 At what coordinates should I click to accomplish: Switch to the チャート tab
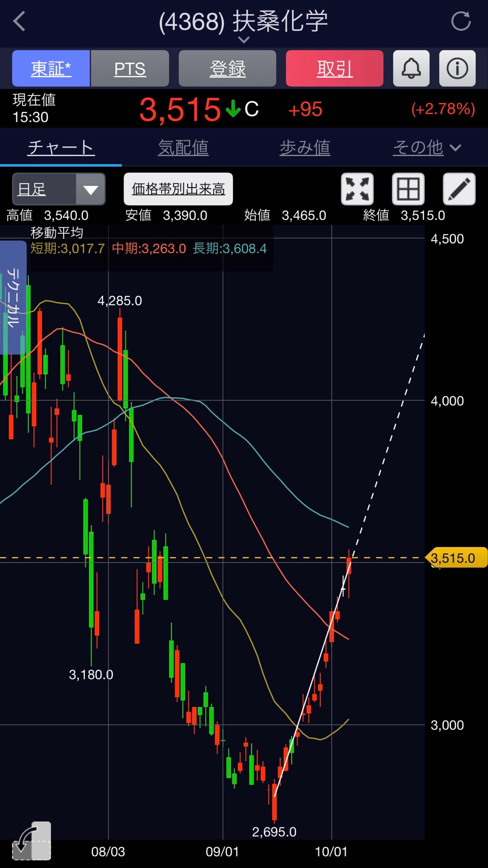coord(61,148)
